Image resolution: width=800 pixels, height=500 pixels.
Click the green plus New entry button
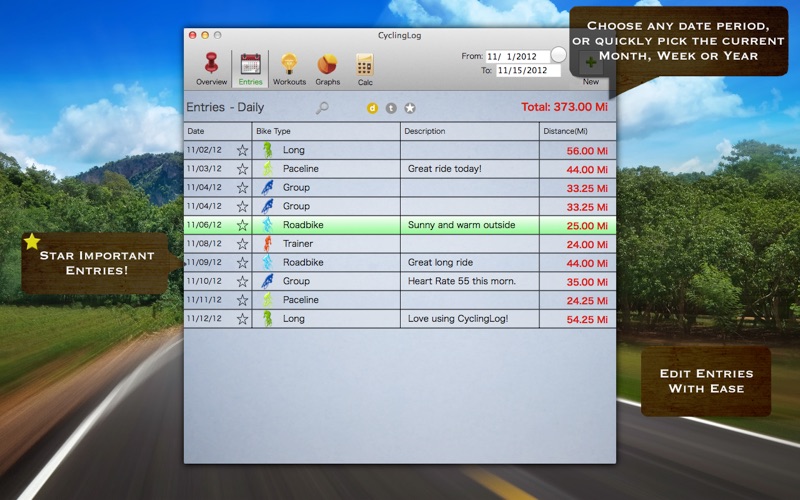coord(590,63)
